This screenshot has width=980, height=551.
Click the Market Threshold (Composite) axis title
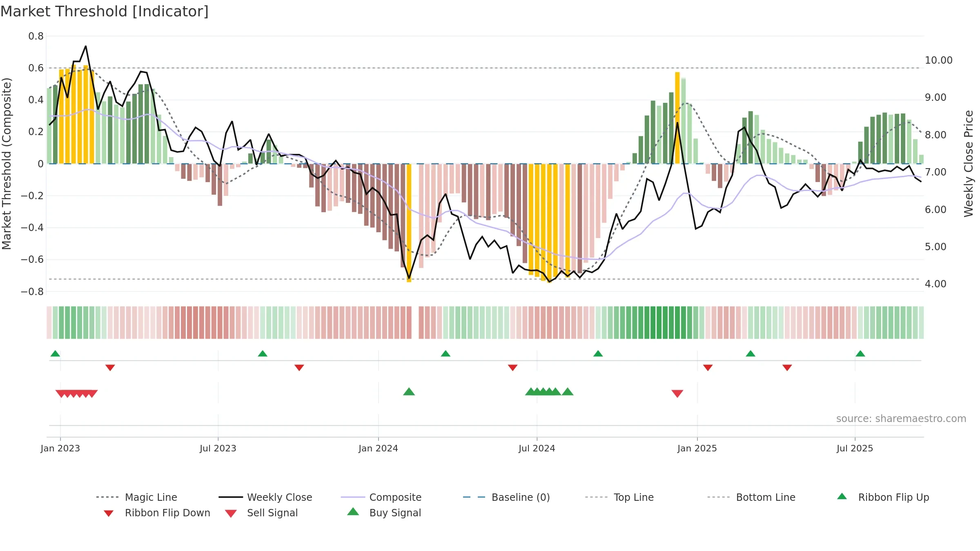(x=7, y=164)
